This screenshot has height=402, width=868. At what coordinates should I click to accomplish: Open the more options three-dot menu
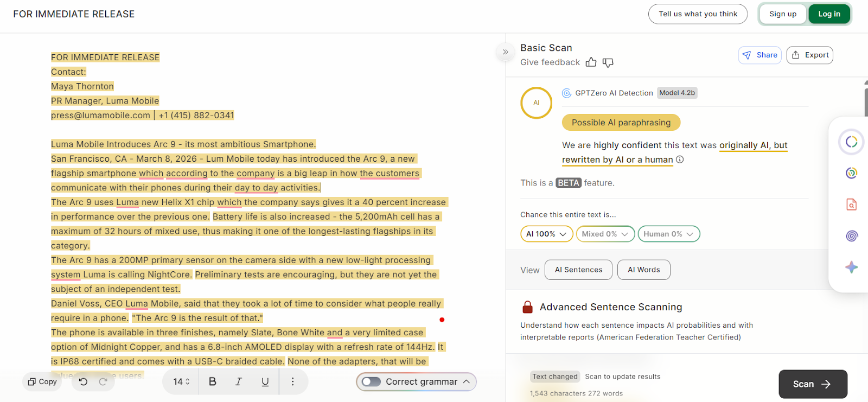point(292,381)
